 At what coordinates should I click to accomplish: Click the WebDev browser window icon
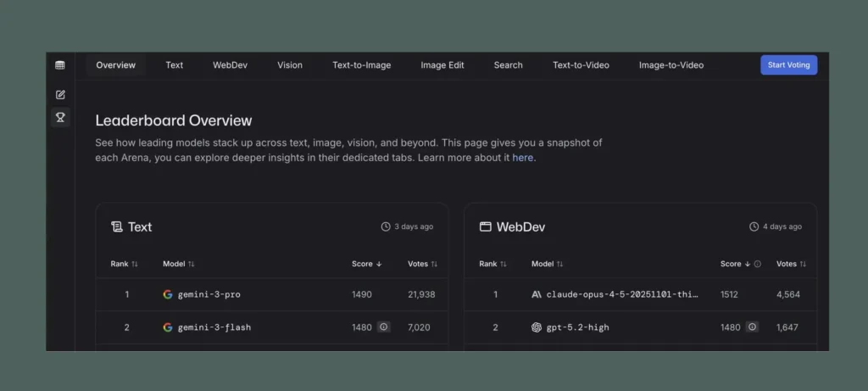(x=486, y=227)
